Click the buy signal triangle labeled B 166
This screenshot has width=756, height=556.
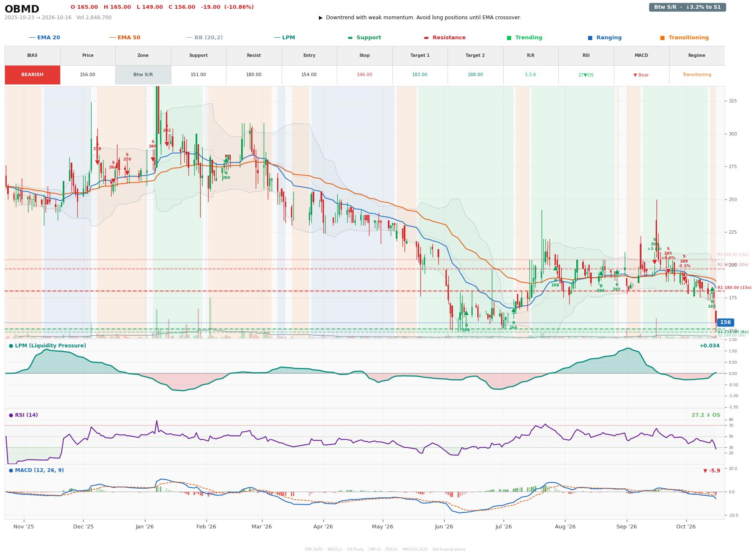click(514, 310)
